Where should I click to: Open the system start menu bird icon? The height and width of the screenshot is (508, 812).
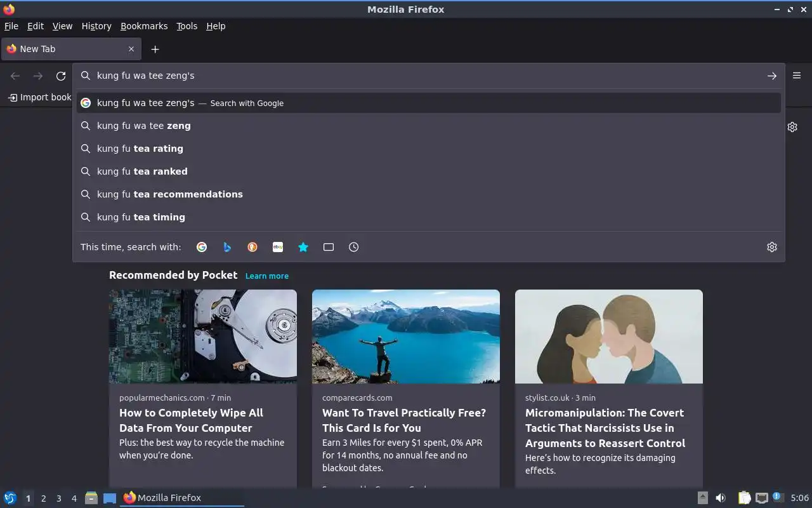tap(10, 498)
